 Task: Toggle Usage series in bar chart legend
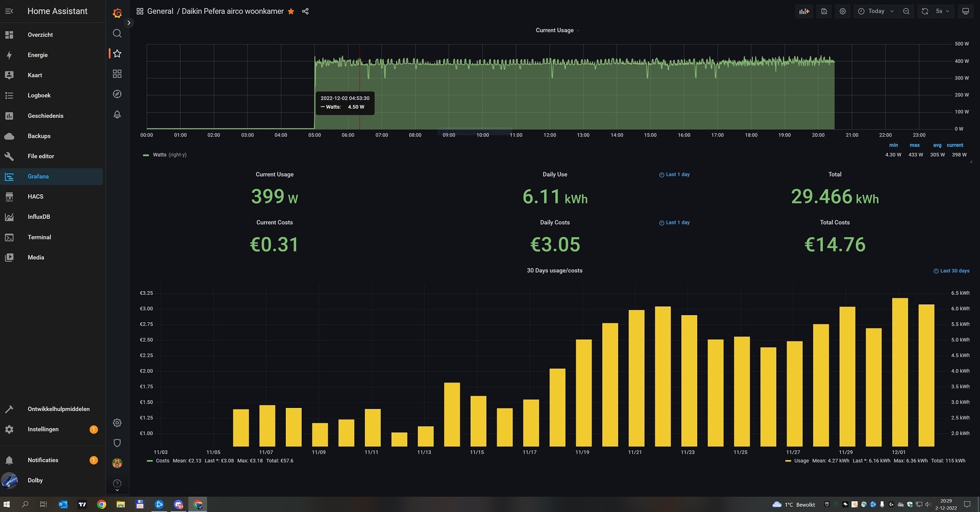(x=801, y=461)
